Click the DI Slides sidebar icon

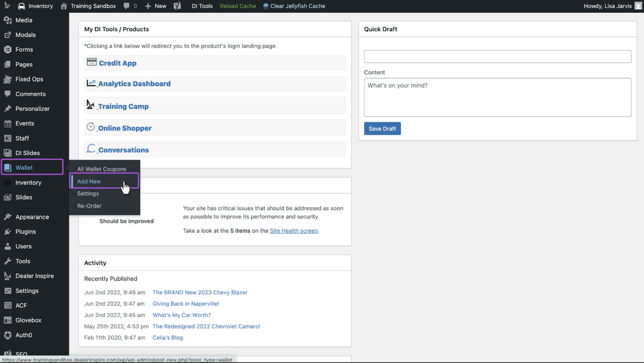(8, 153)
